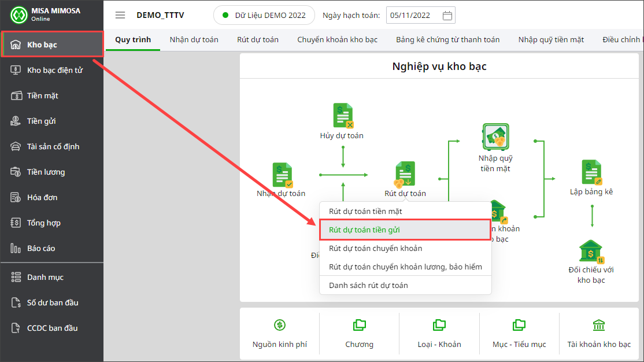Click the Nhập quỹ tiền mặt safe icon
This screenshot has width=644, height=362.
click(496, 137)
